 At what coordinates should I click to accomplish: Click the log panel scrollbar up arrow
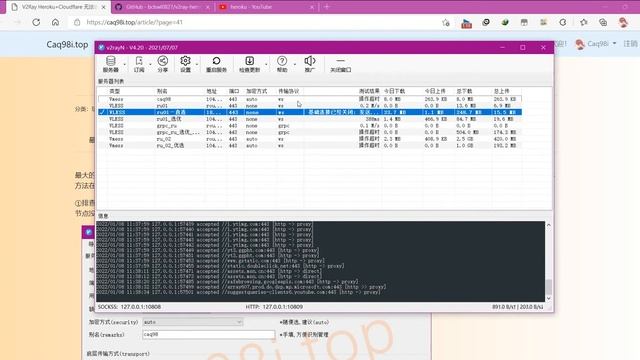[549, 225]
